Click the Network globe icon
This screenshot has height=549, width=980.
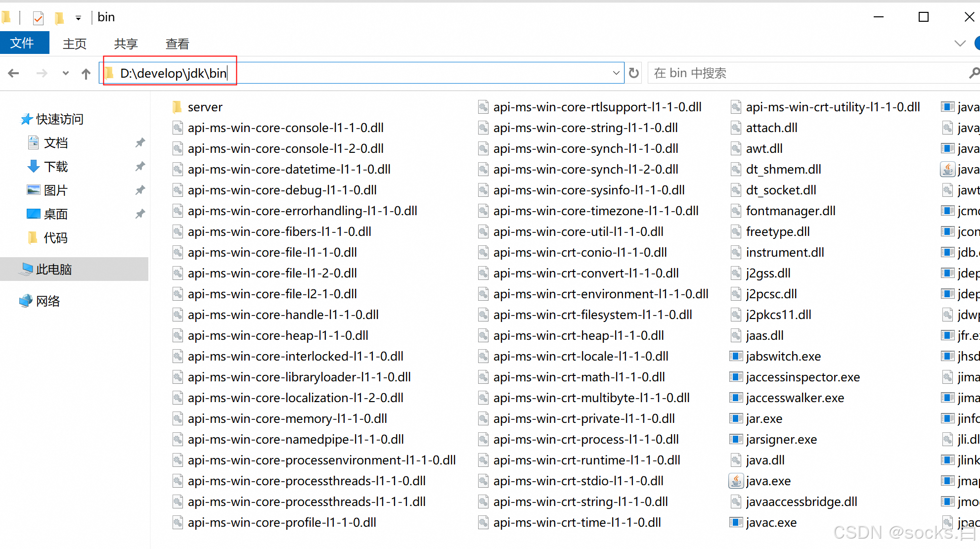pyautogui.click(x=26, y=301)
